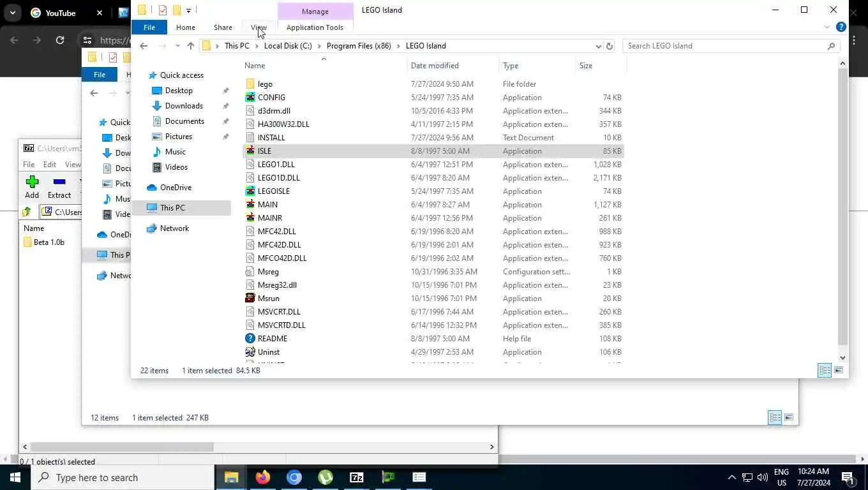Open Desktop in the navigation pane
This screenshot has height=490, width=868.
click(179, 91)
